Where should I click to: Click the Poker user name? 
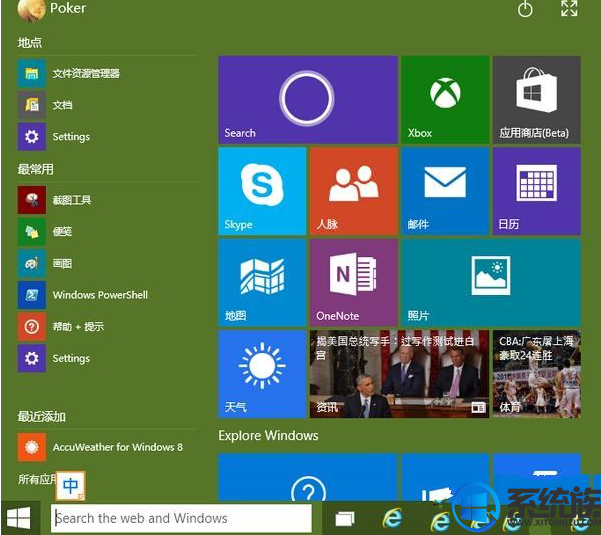click(68, 8)
